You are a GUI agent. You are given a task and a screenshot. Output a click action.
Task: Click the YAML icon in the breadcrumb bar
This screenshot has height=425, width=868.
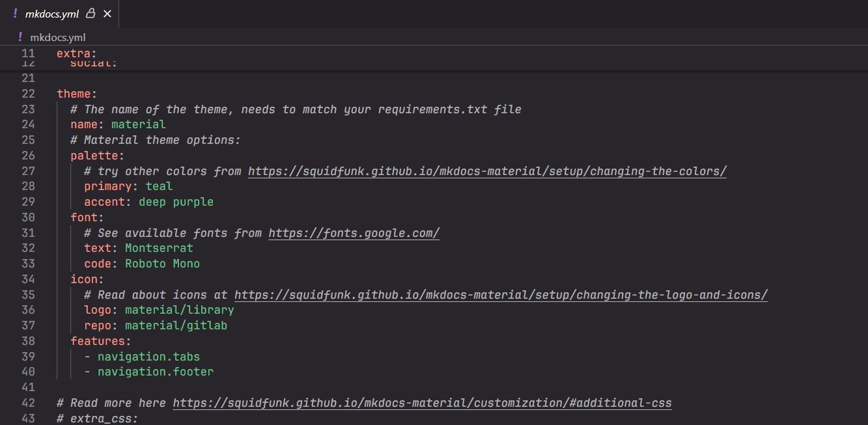pyautogui.click(x=20, y=37)
